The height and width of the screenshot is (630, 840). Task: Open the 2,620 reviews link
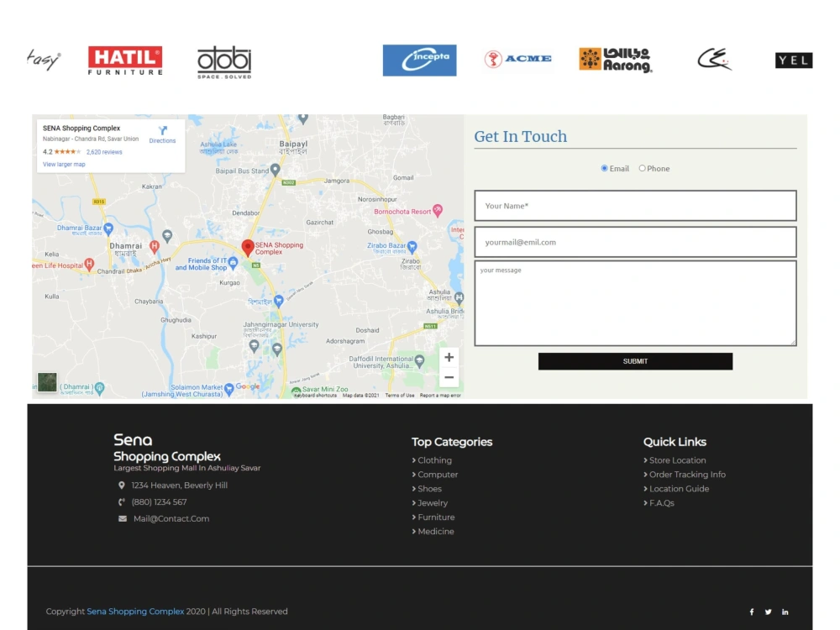tap(104, 152)
